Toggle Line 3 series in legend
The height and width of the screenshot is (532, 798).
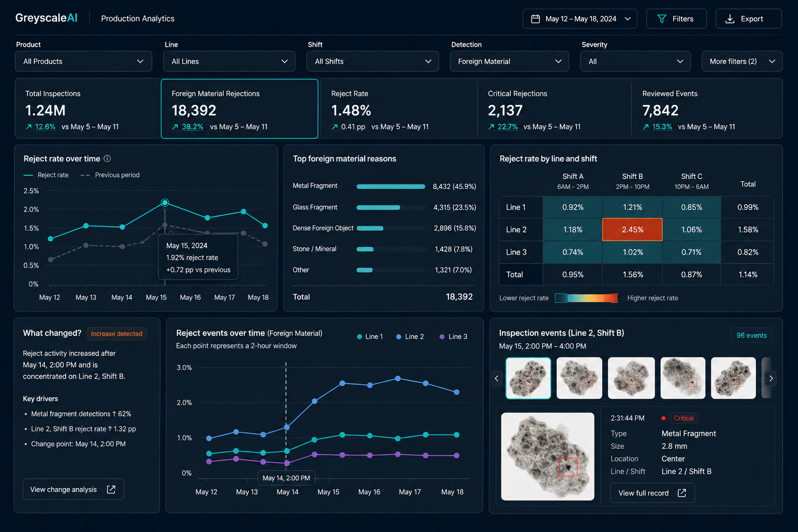[x=454, y=337]
